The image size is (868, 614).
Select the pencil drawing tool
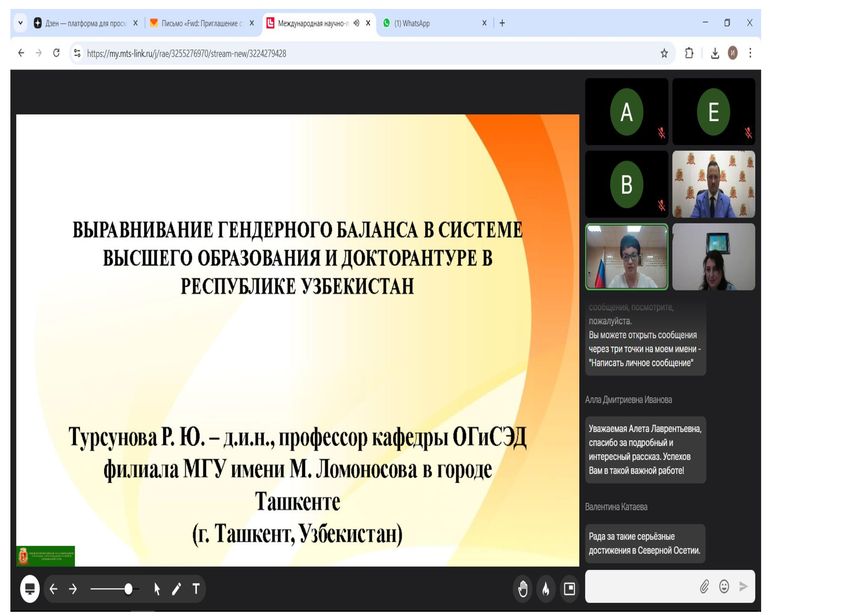point(176,589)
